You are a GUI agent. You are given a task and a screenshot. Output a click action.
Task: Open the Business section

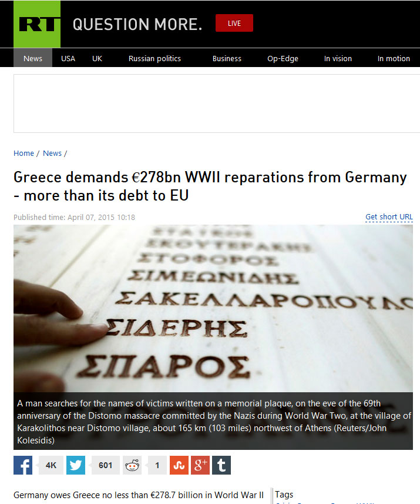pyautogui.click(x=227, y=58)
